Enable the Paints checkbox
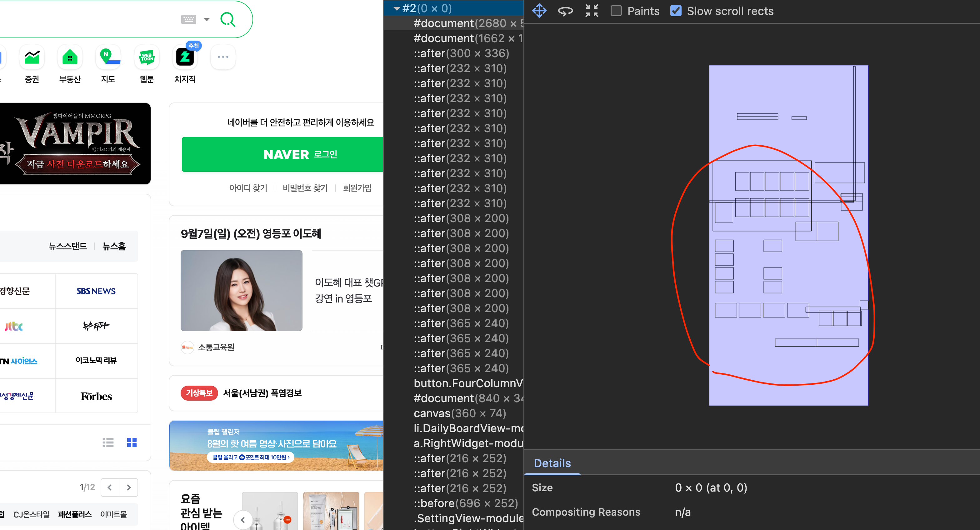 pos(616,11)
